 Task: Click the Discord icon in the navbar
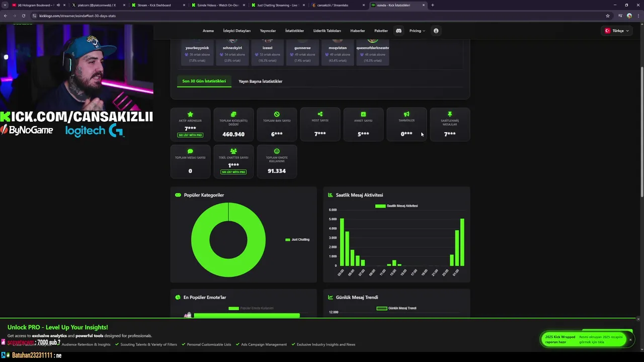398,31
